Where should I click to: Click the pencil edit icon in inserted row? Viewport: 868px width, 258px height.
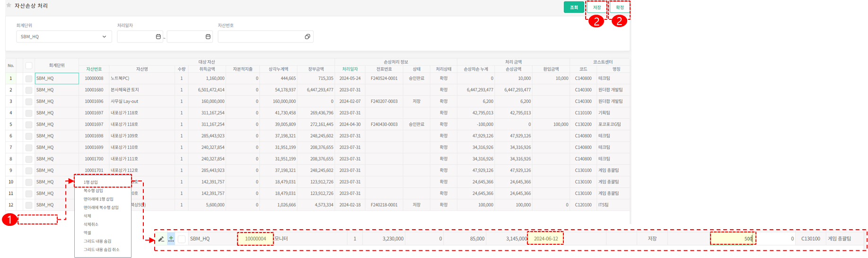coord(161,239)
